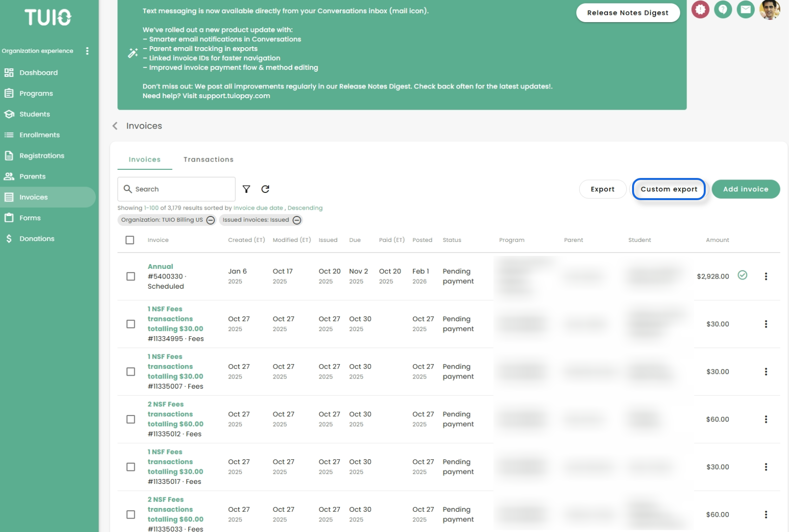
Task: Change sort order from Descending
Action: tap(305, 208)
